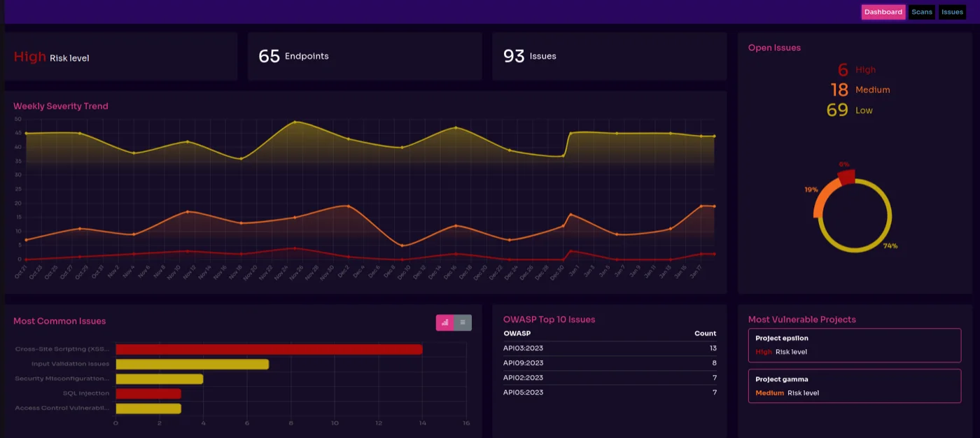Screen dimensions: 980x438
Task: Select the 65 Endpoints stat card
Action: coord(364,56)
